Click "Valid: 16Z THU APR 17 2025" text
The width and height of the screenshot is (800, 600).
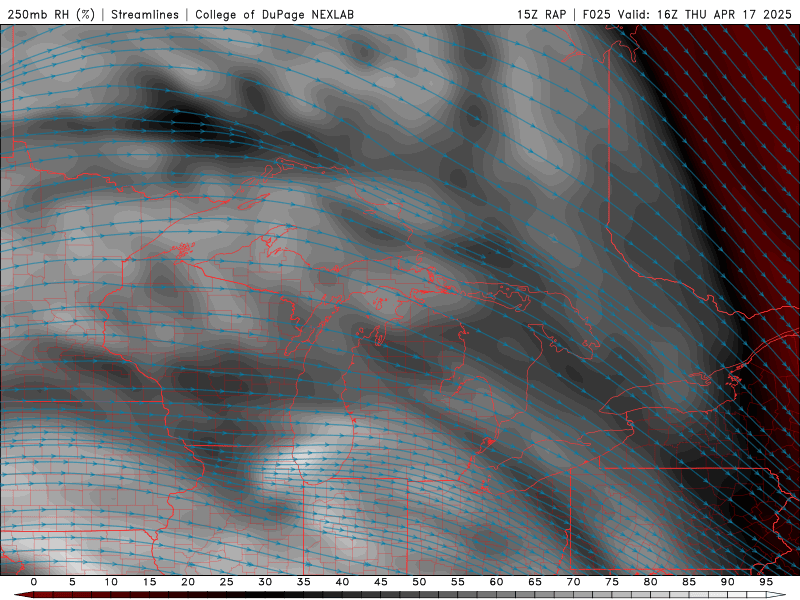[x=705, y=14]
